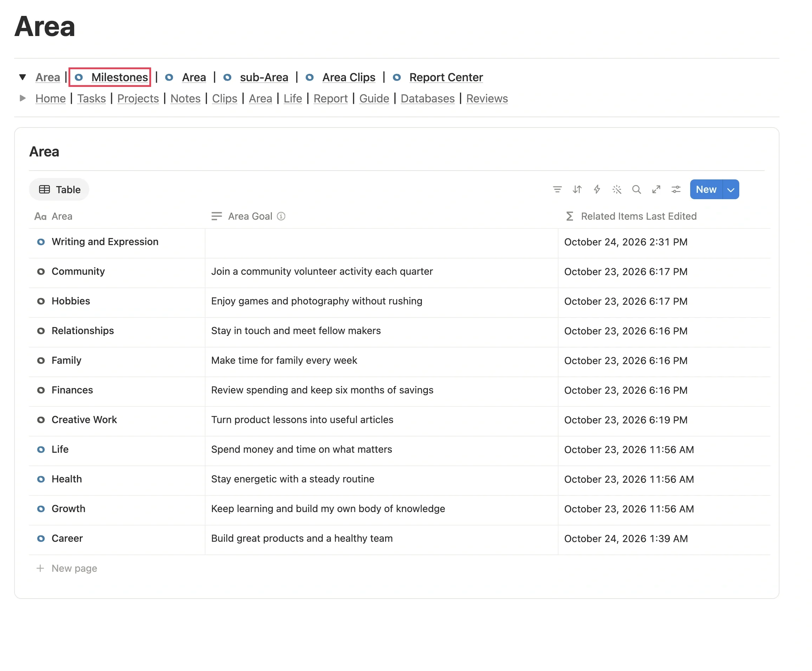The width and height of the screenshot is (812, 671).
Task: Click the info icon beside Area Goal
Action: pos(281,216)
